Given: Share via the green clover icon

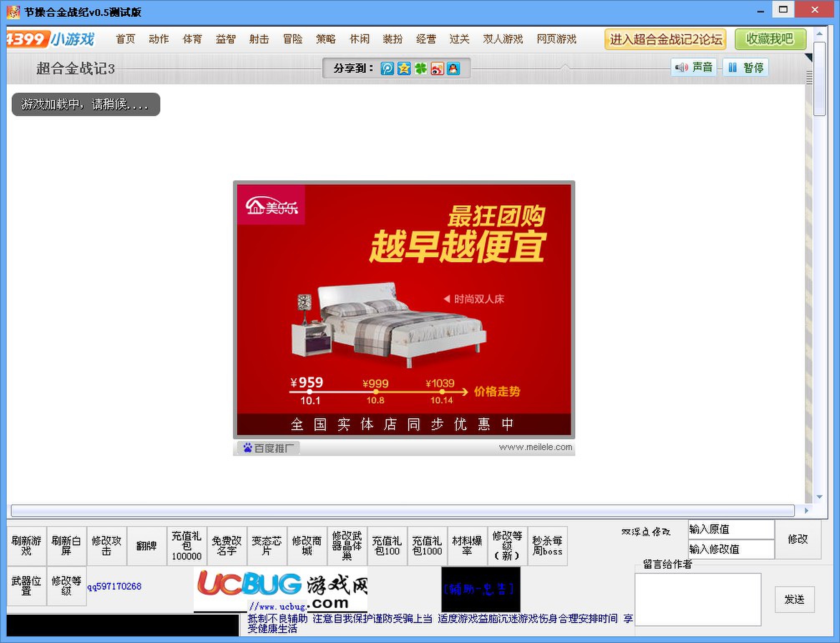Looking at the screenshot, I should [x=420, y=68].
